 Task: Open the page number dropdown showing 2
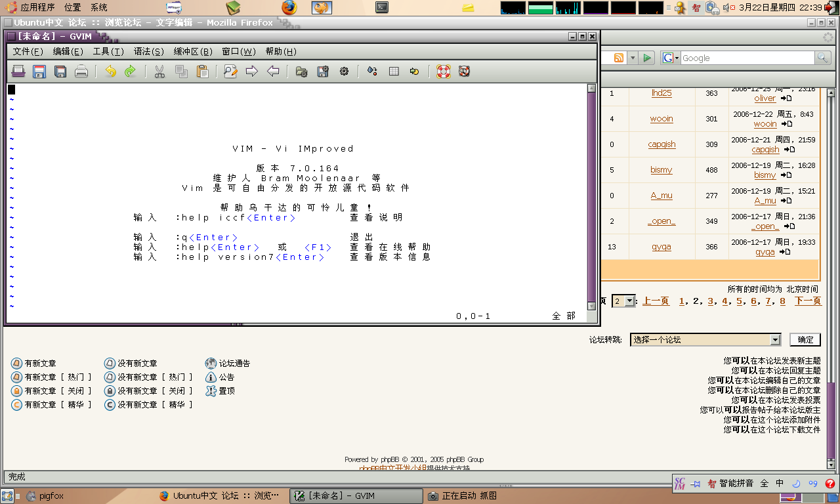(623, 301)
